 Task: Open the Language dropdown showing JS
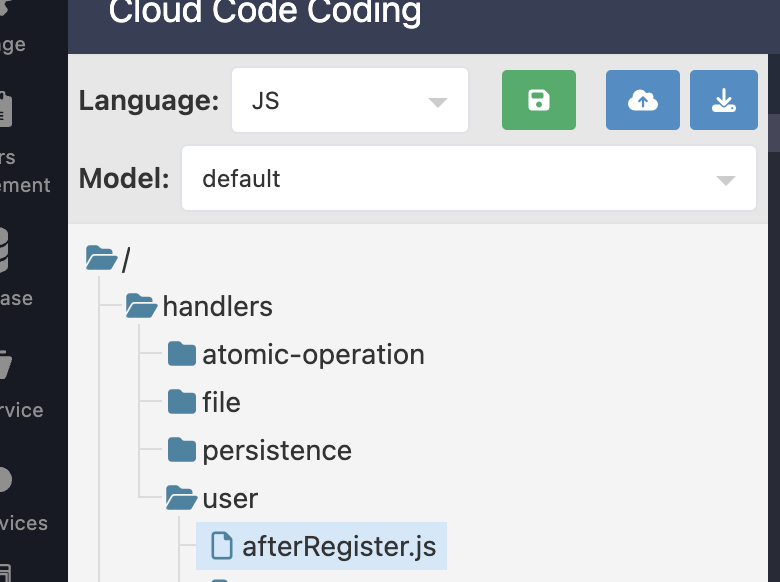click(350, 100)
